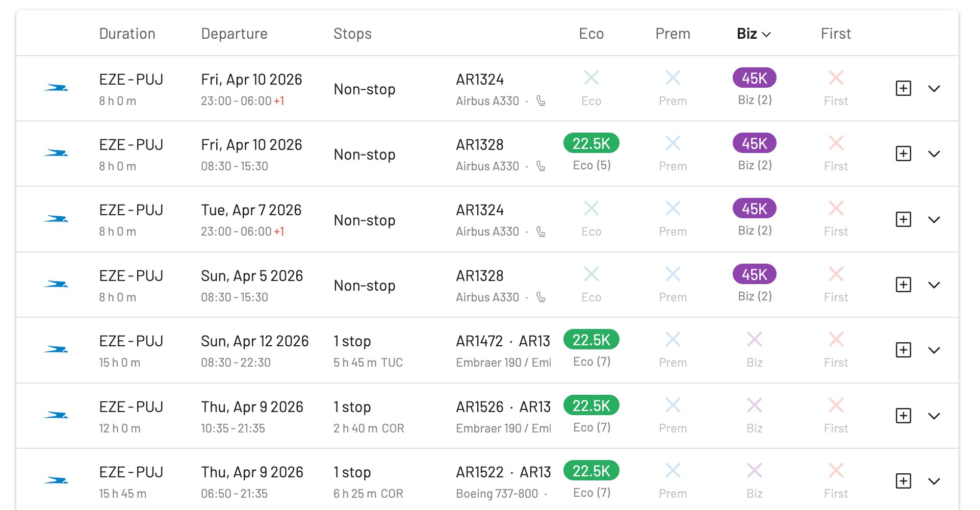
Task: Click the plus icon on the Thu Apr 9 AR1526 flight
Action: pos(904,415)
